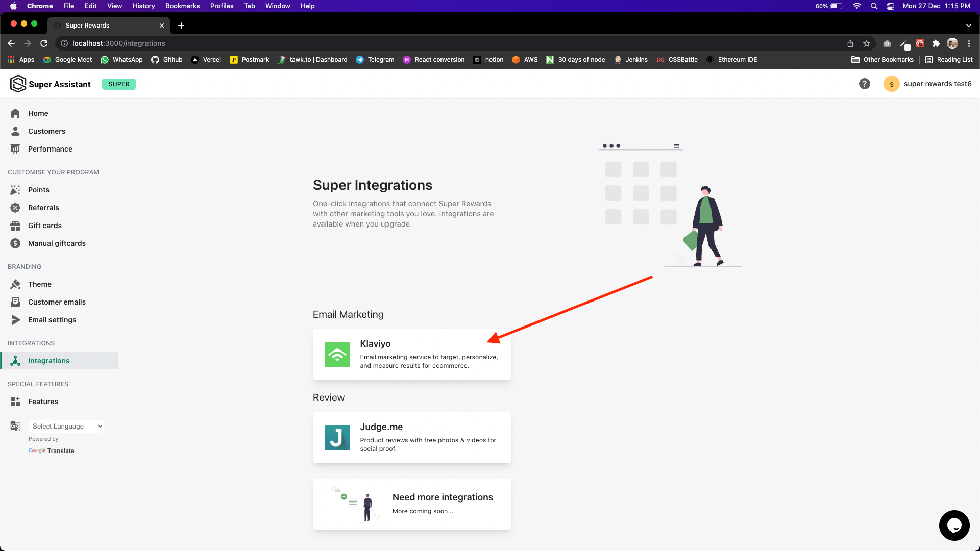Click the SUPER plan badge
Screen dimensions: 980x551
coord(118,84)
